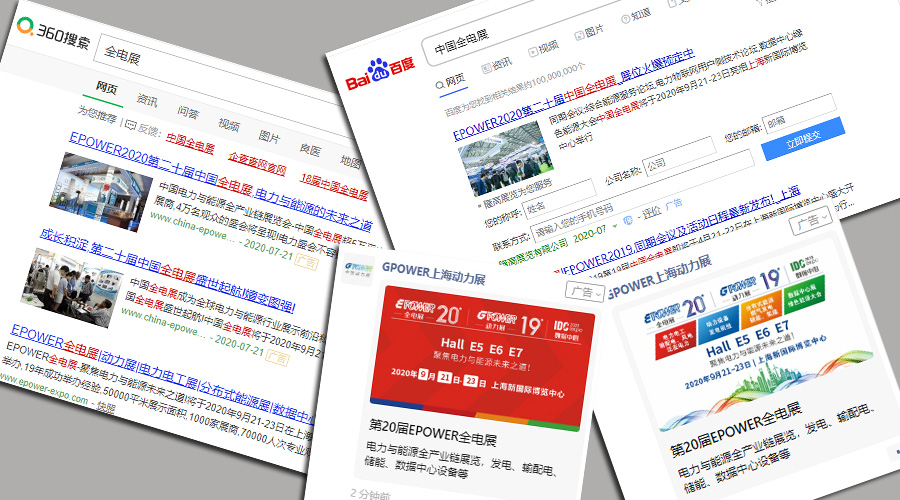Viewport: 900px width, 500px height.
Task: Open 360 result EPOWER全电展|动力展|电力电工展
Action: (x=162, y=372)
